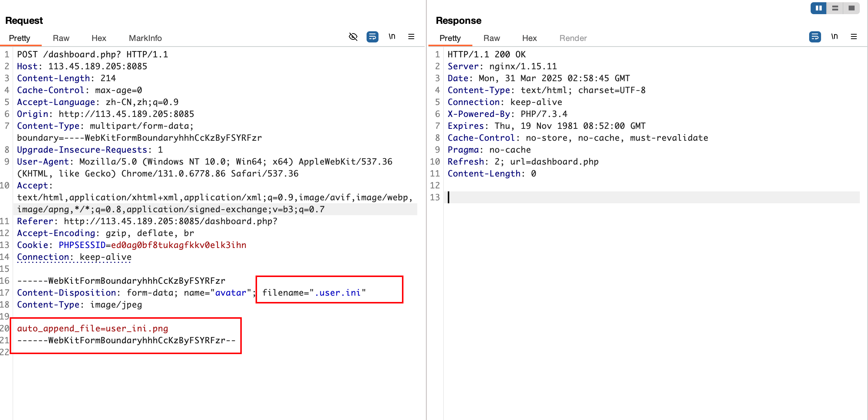Select side-by-side split layout icon

(x=818, y=8)
